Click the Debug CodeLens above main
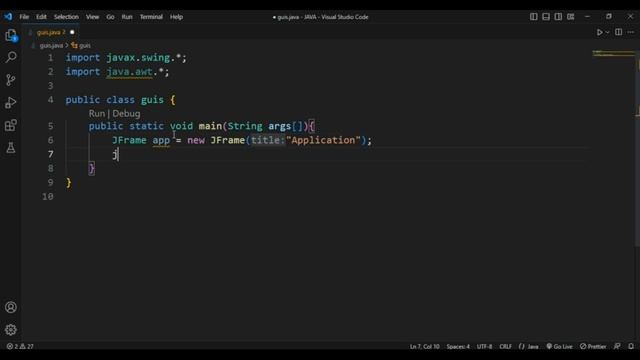Viewport: 640px width, 360px height. click(127, 113)
